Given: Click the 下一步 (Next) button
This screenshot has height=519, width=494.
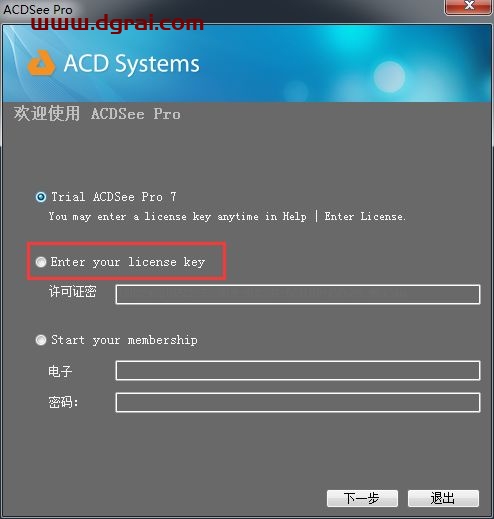Looking at the screenshot, I should [362, 498].
